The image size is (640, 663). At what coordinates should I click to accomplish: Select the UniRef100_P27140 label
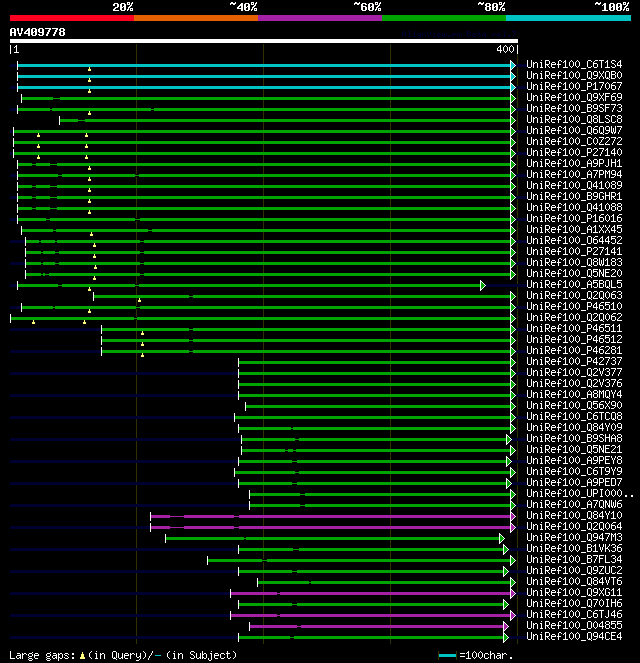[x=574, y=152]
